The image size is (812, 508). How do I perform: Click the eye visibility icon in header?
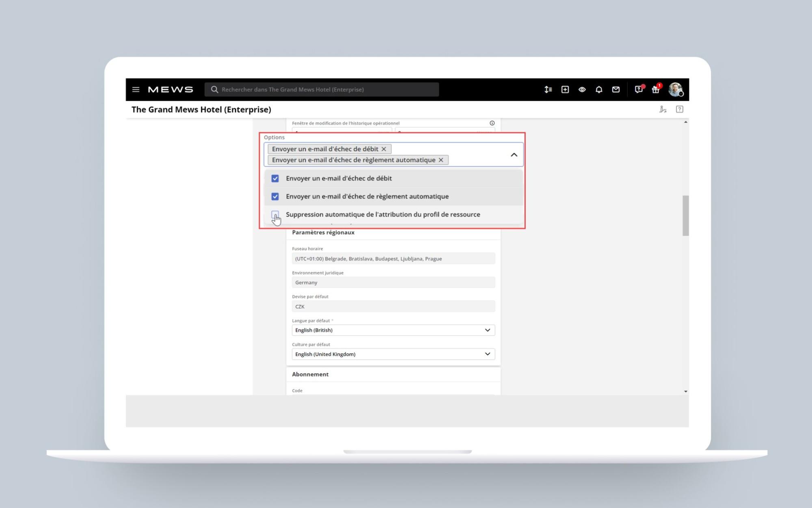click(582, 89)
